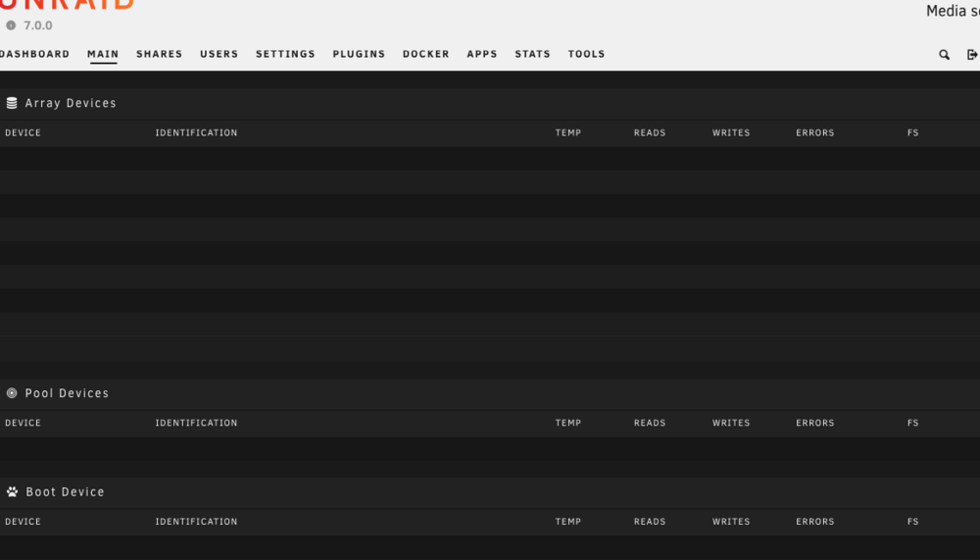Click the Device header under Boot Device
This screenshot has width=980, height=560.
pyautogui.click(x=24, y=521)
